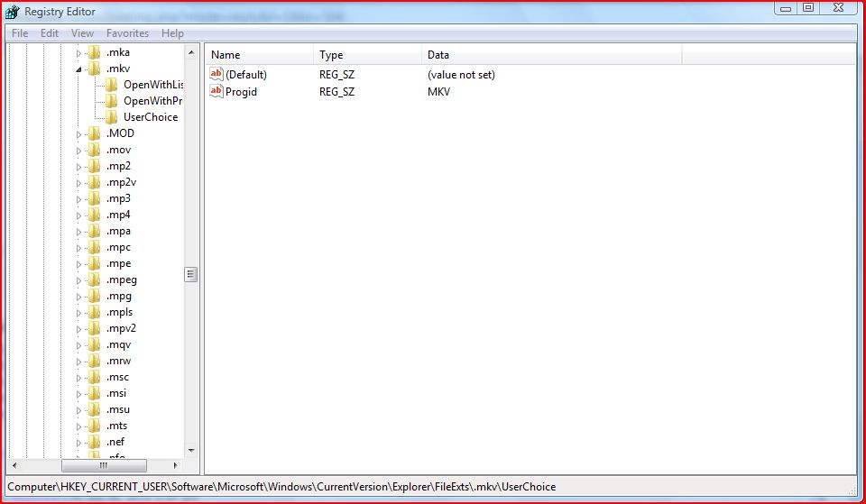Click the Progid value string icon
Viewport: 866px width, 504px height.
tap(216, 91)
